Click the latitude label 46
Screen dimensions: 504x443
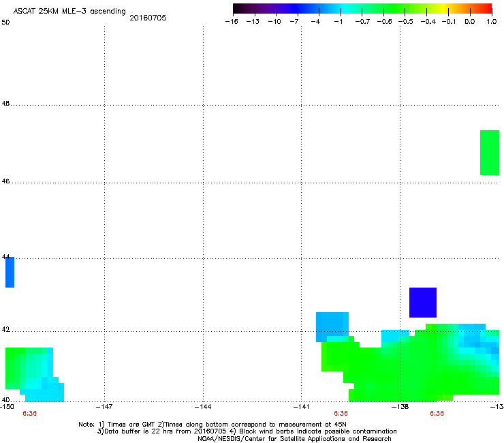point(5,181)
